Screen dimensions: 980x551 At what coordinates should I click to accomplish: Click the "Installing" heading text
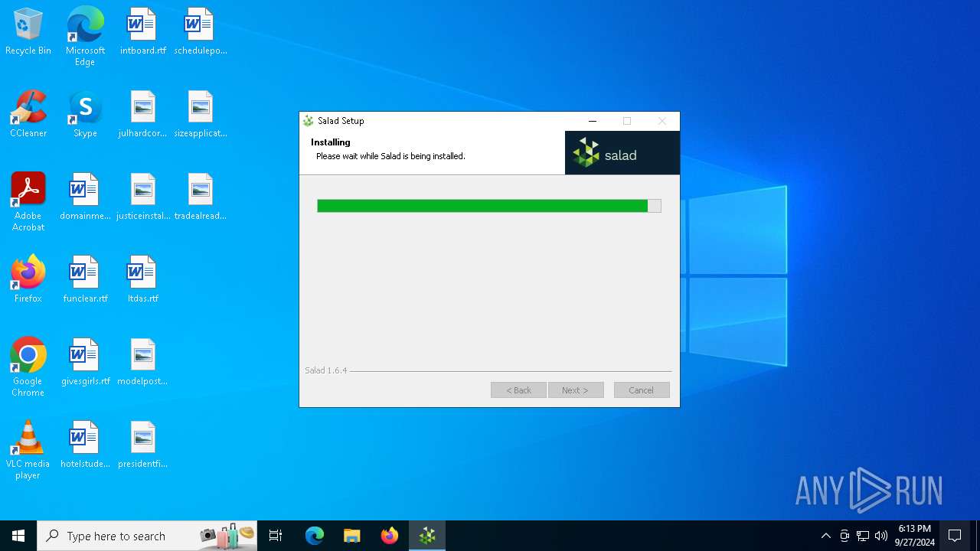331,142
